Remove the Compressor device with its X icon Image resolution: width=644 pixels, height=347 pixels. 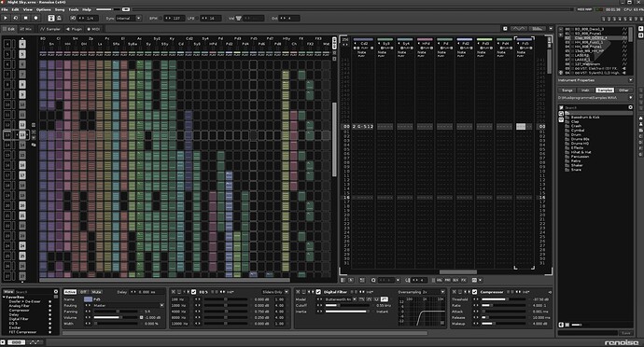pyautogui.click(x=454, y=292)
